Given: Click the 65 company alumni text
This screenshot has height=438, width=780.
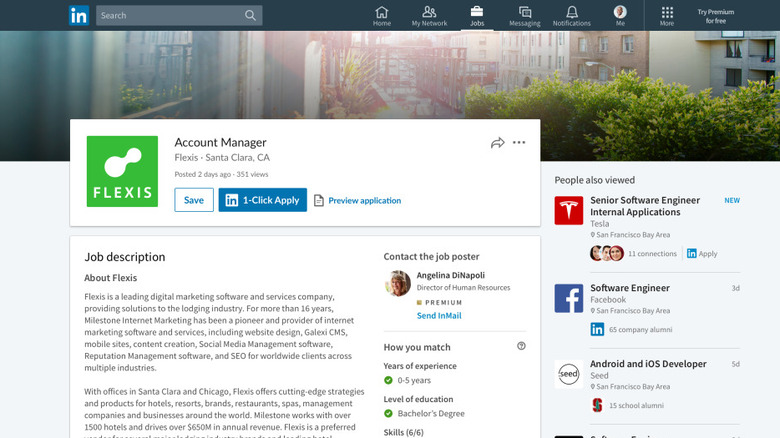Looking at the screenshot, I should tap(640, 329).
